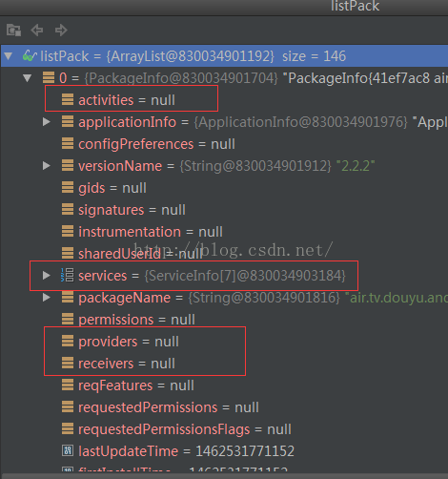448x479 pixels.
Task: Select the ApplicationInfo@830034901976 value
Action: [300, 122]
